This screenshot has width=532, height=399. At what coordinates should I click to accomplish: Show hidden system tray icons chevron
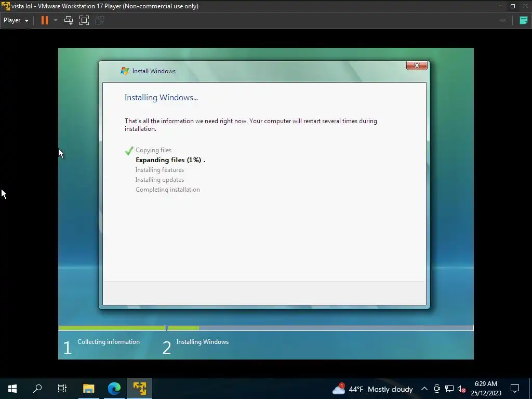click(x=424, y=389)
